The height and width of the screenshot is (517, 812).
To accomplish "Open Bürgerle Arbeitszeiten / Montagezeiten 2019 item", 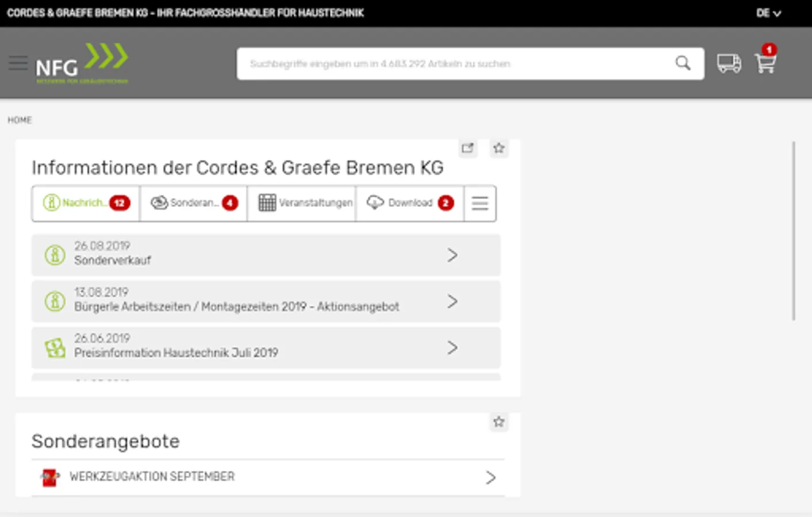I will 266,302.
